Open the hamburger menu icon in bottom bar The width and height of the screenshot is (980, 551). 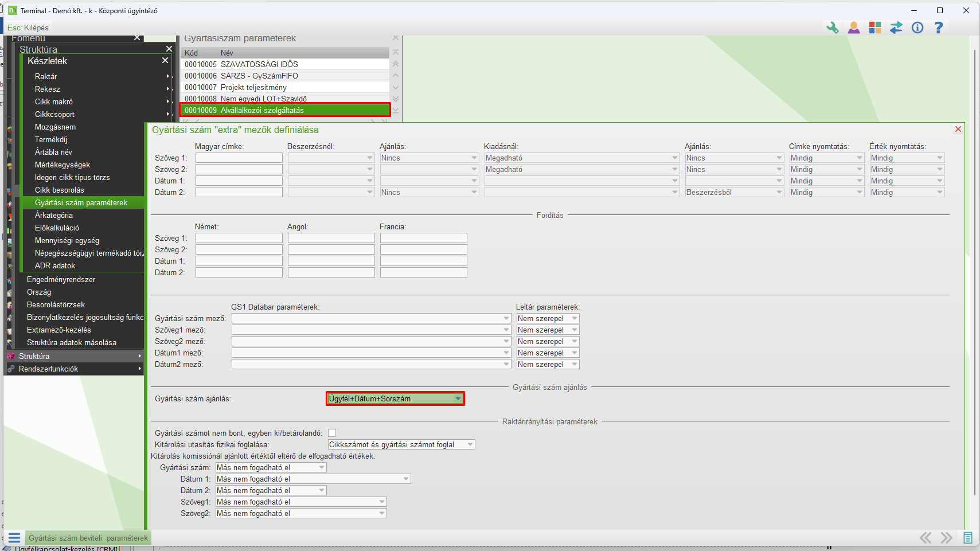pyautogui.click(x=14, y=538)
